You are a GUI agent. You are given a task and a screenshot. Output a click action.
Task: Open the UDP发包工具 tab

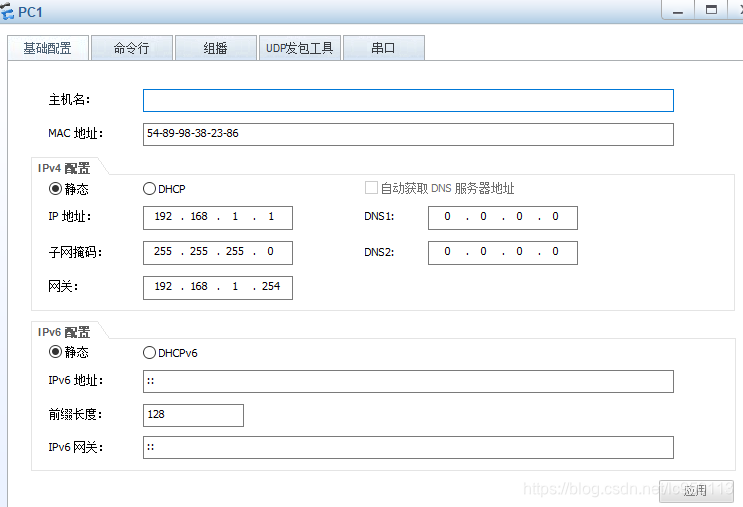pos(299,48)
